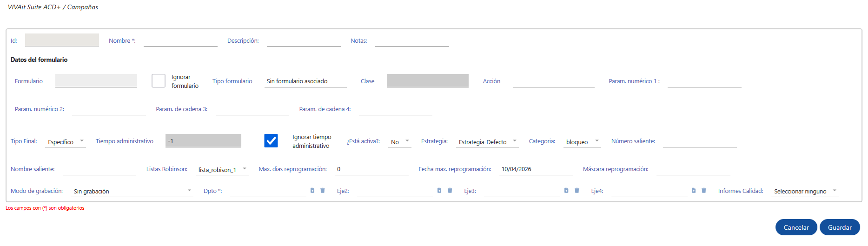The height and width of the screenshot is (246, 868).
Task: Click the add file icon for Eje3
Action: pyautogui.click(x=566, y=191)
